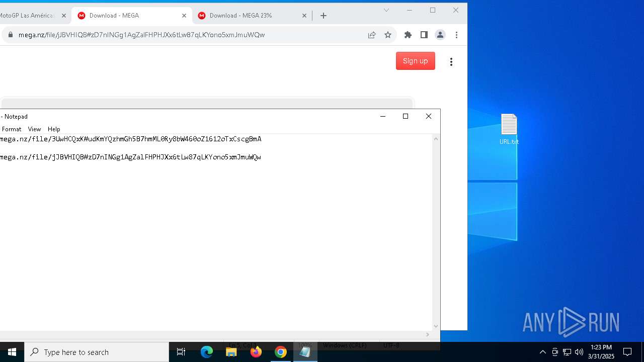The height and width of the screenshot is (362, 644).
Task: Switch to Notepad on taskbar
Action: pyautogui.click(x=305, y=352)
